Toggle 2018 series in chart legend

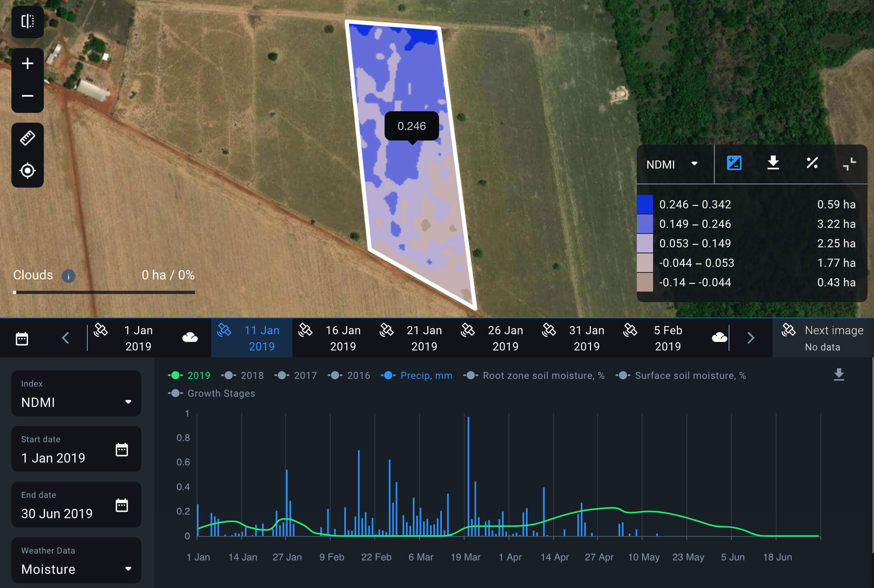242,375
